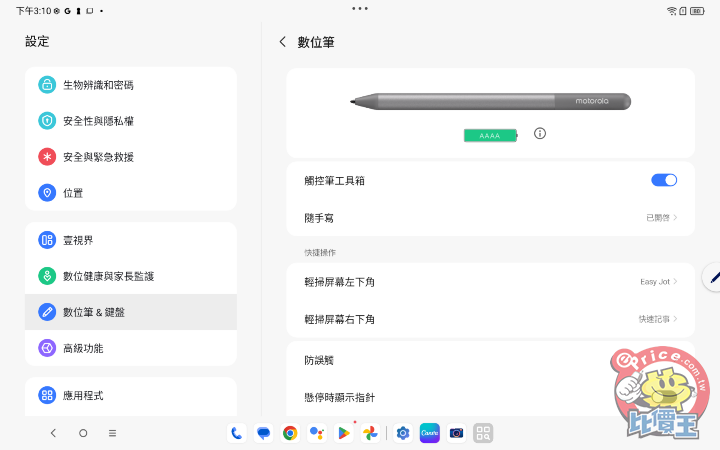Launch Canva from the dock
This screenshot has height=450, width=720.
click(429, 433)
